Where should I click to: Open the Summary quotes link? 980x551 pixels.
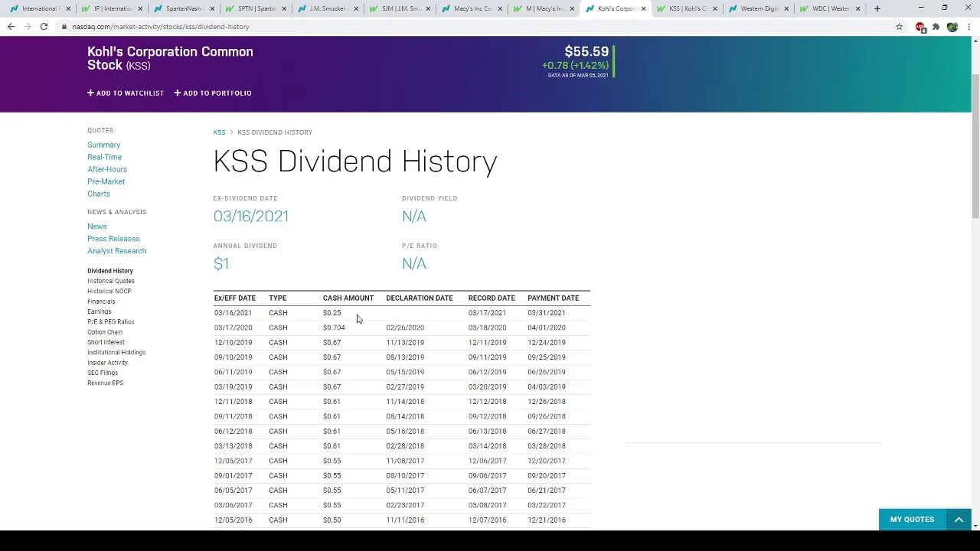[x=103, y=145]
